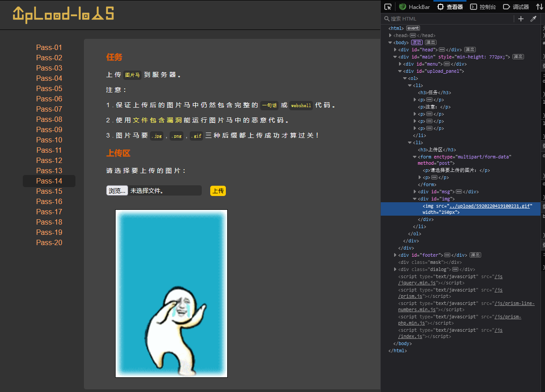Screen dimensions: 545x392
Task: Click the 搜索 HTML search field
Action: pyautogui.click(x=447, y=19)
